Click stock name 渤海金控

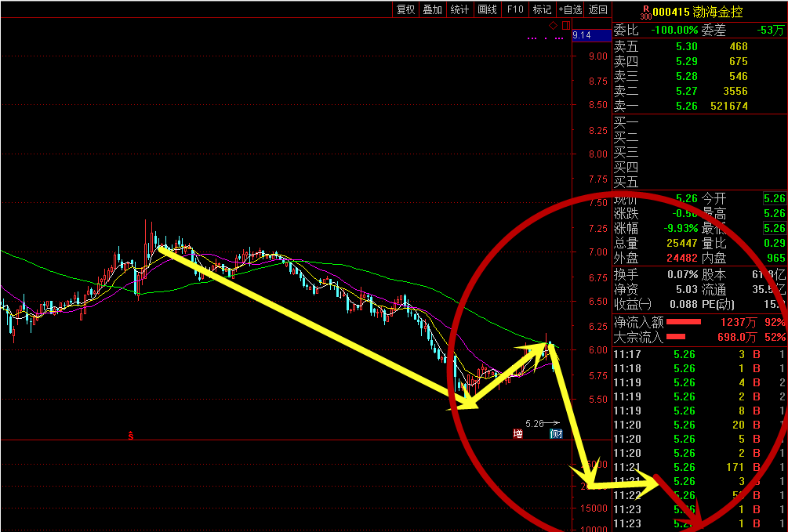tap(717, 12)
